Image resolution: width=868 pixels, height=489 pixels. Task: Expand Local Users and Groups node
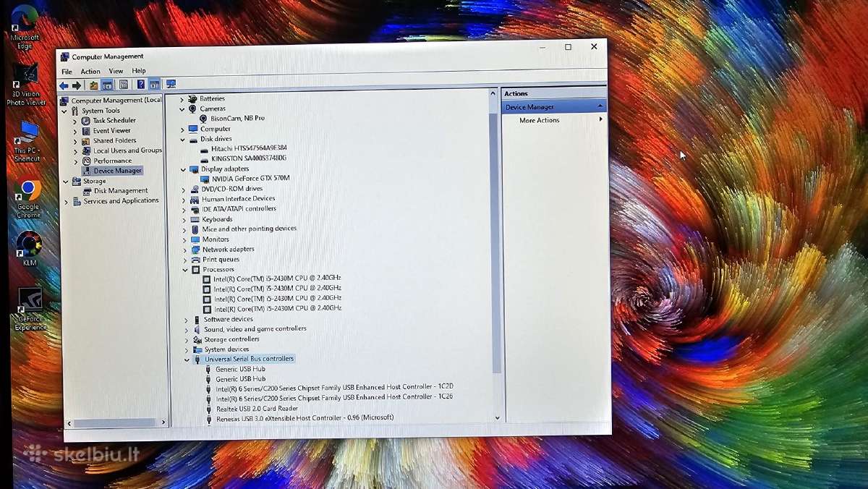point(75,151)
